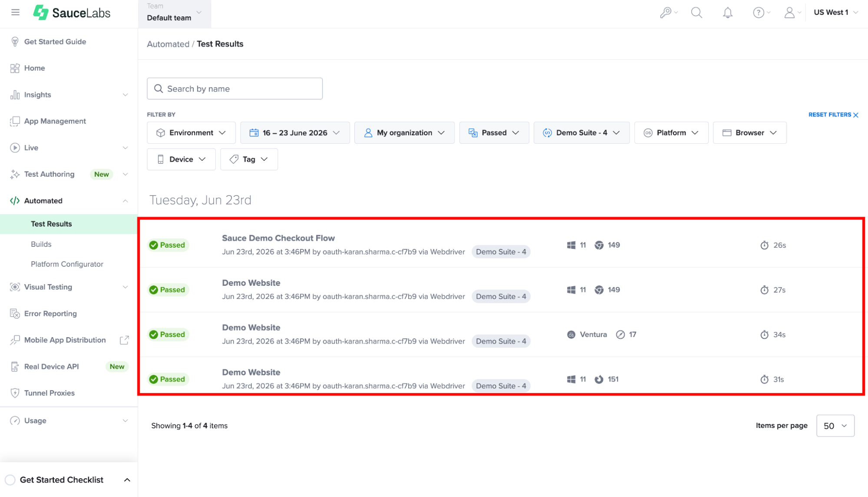Open the Demo Website test lasting 27s
Screen dimensions: 868x497
click(251, 283)
